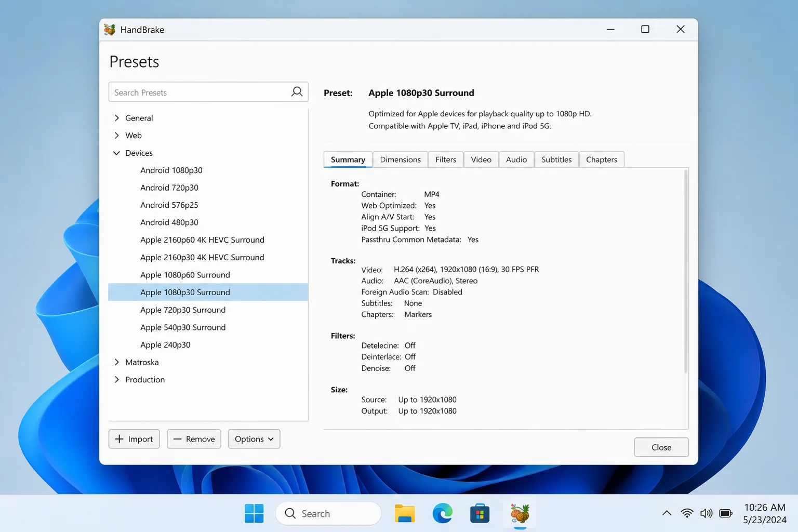Expand the General preset category

[117, 118]
